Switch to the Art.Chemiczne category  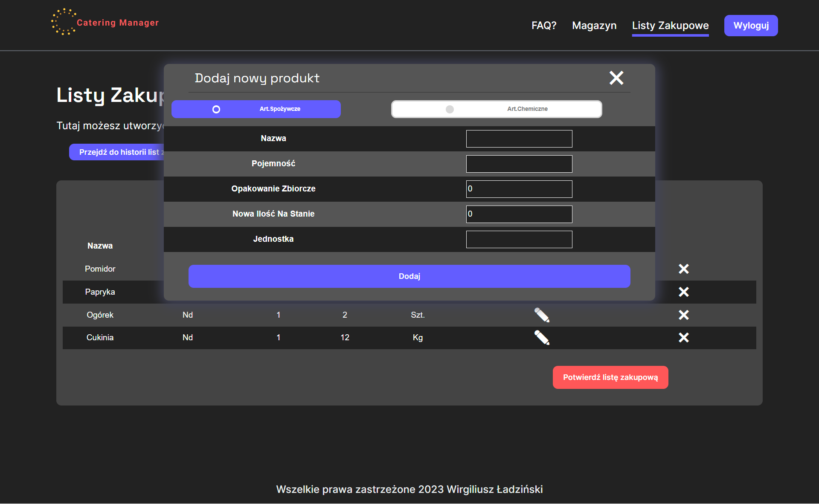tap(496, 109)
